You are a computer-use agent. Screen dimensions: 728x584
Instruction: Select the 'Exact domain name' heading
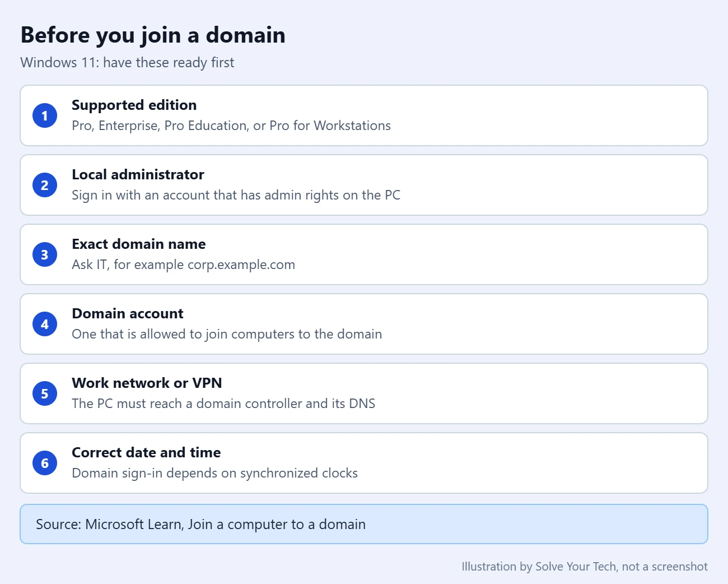pyautogui.click(x=139, y=244)
